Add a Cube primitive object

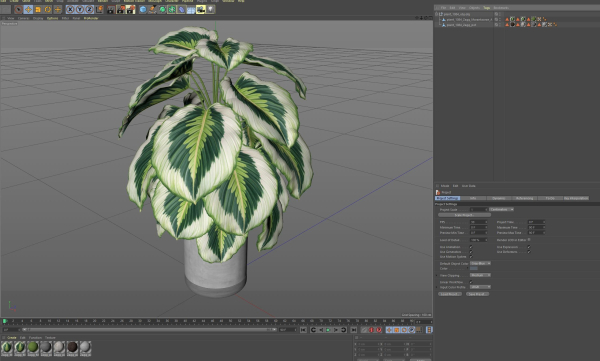[143, 10]
